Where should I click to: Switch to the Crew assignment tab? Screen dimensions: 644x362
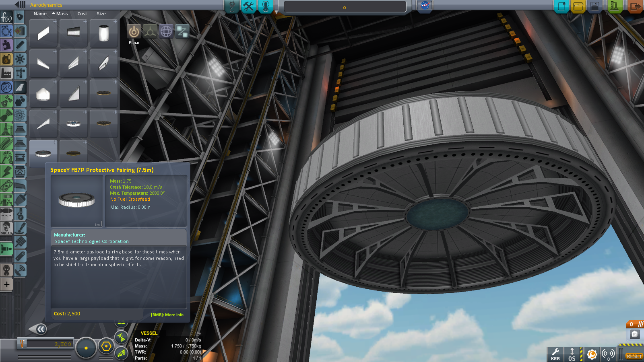(266, 6)
